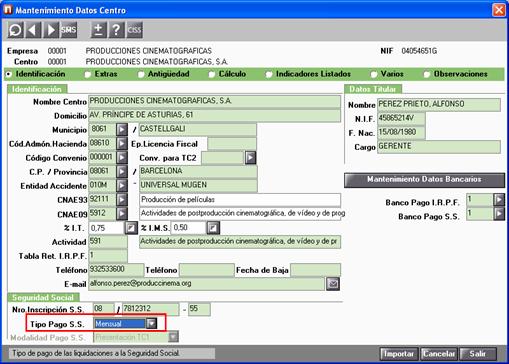Open CNAE93 lookup arrow
The height and width of the screenshot is (364, 509).
[122, 200]
